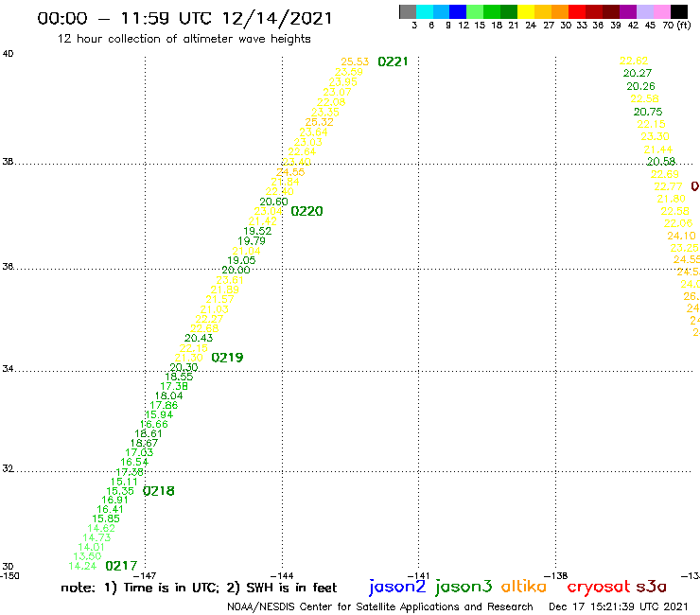The width and height of the screenshot is (700, 615).
Task: Select the purple swatch in the color scale
Action: point(628,11)
